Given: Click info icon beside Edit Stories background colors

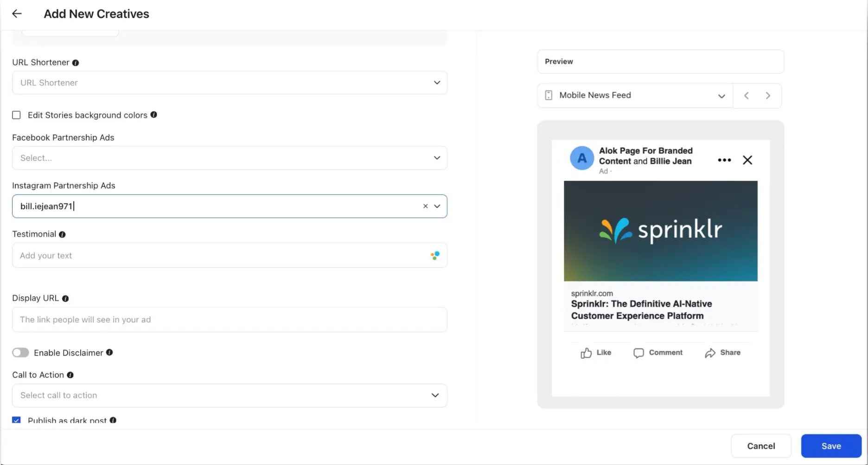Looking at the screenshot, I should point(153,115).
